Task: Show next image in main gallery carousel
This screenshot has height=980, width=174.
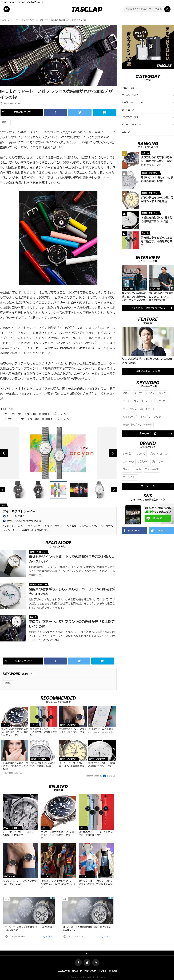Action: pos(112,453)
